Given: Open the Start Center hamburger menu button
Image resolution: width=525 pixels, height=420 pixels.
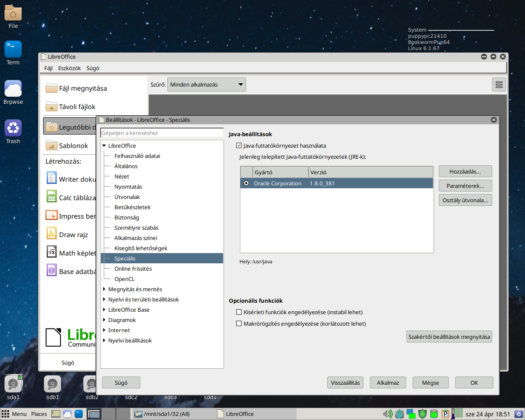Looking at the screenshot, I should tap(499, 84).
